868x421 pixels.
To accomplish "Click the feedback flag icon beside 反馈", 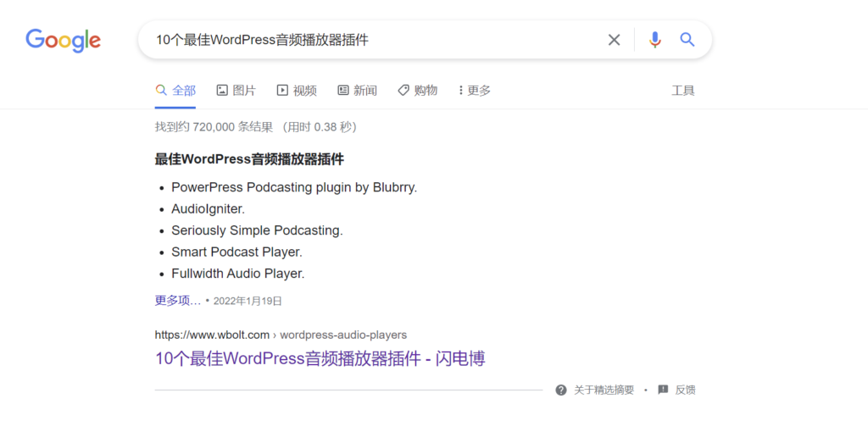I will coord(663,390).
